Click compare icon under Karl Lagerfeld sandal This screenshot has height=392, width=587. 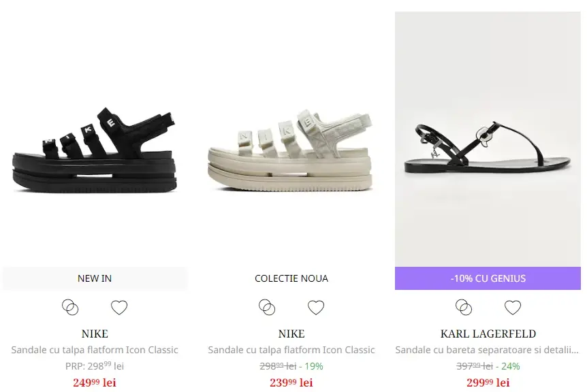(x=464, y=308)
